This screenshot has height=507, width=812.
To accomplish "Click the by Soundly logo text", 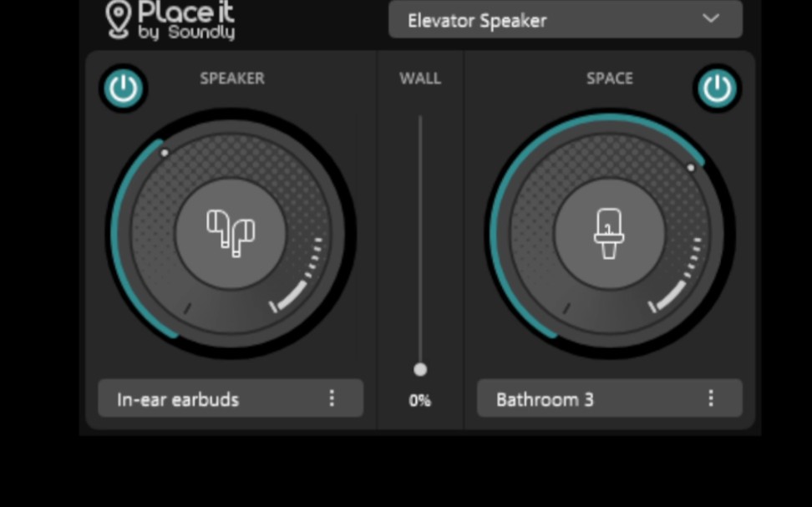I will [186, 32].
